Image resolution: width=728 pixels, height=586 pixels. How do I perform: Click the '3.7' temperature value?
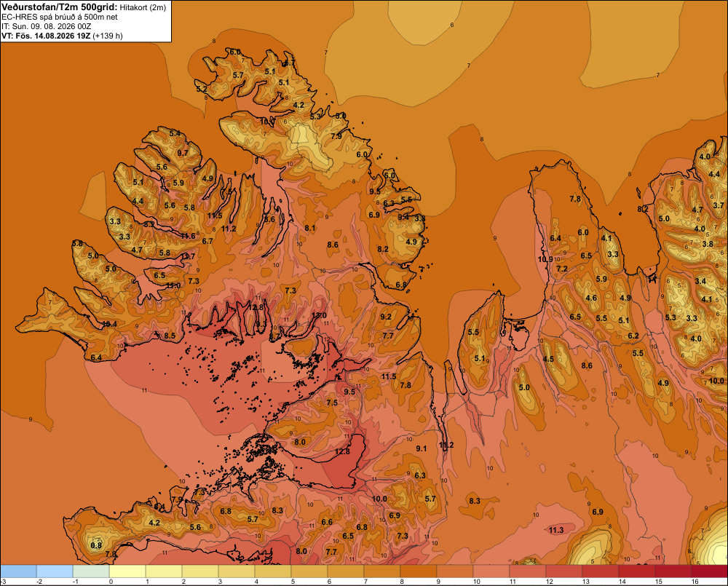[719, 205]
